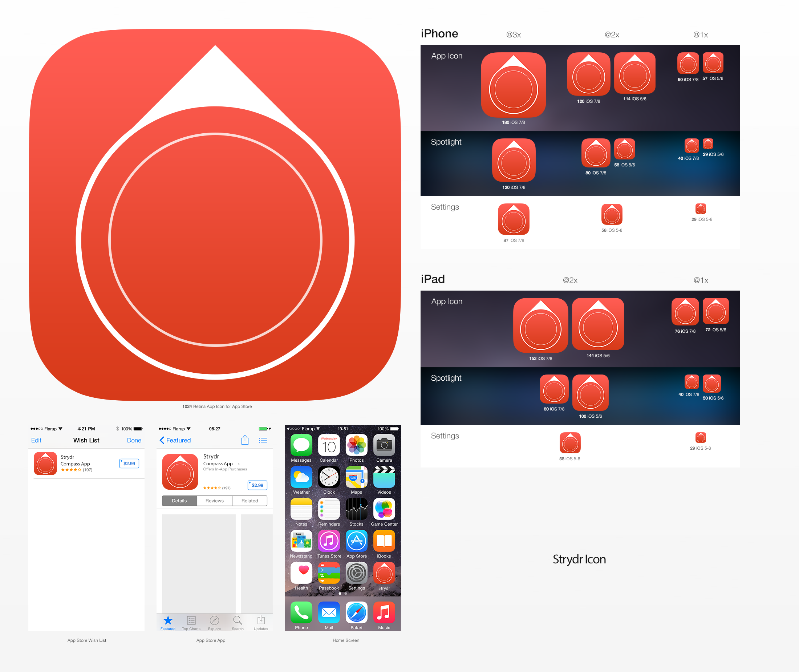This screenshot has height=672, width=799.
Task: Tap Edit in Wish List
Action: point(36,440)
